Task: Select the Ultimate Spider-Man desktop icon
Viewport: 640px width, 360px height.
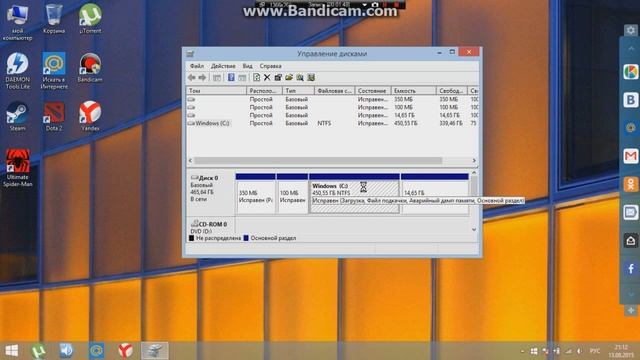Action: click(x=18, y=168)
